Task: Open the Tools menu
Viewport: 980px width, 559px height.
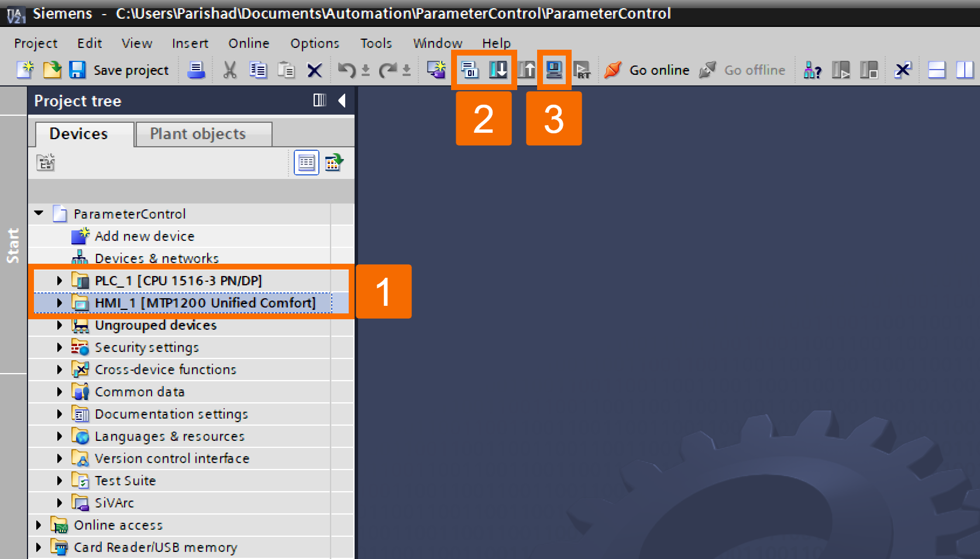Action: (376, 43)
